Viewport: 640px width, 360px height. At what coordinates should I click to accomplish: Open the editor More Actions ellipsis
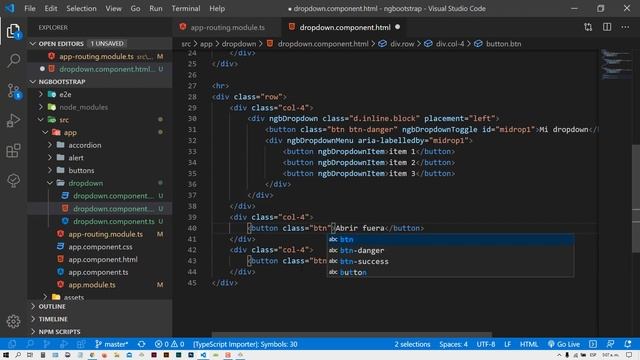pyautogui.click(x=625, y=27)
